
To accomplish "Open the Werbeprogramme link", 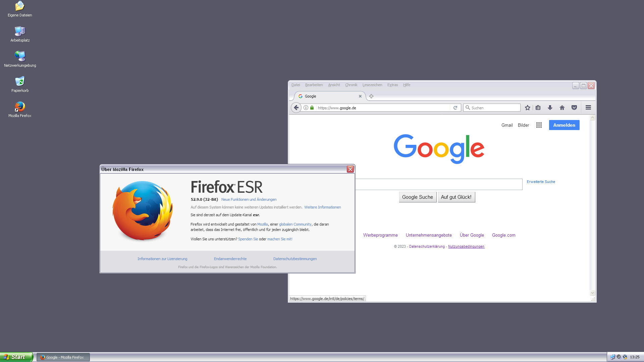I will (x=380, y=235).
